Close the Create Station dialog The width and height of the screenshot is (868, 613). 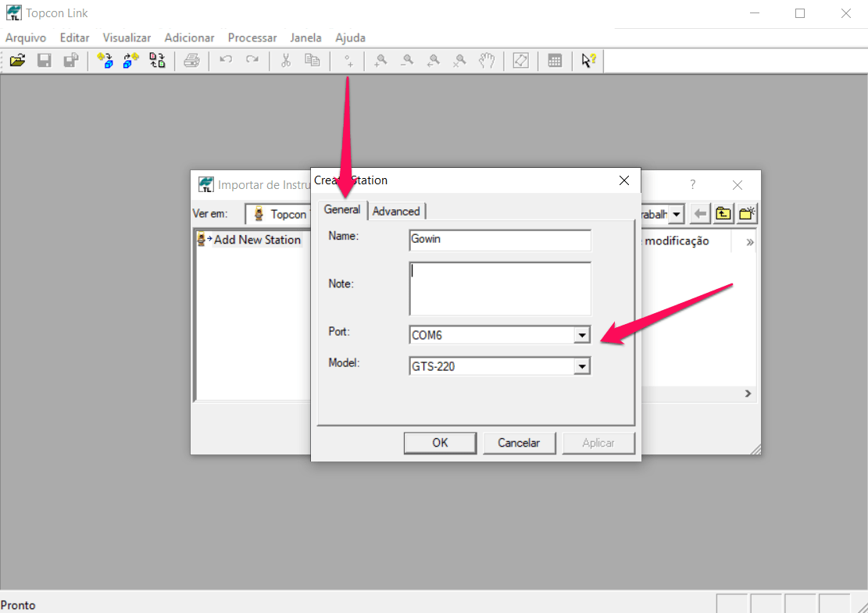click(624, 180)
